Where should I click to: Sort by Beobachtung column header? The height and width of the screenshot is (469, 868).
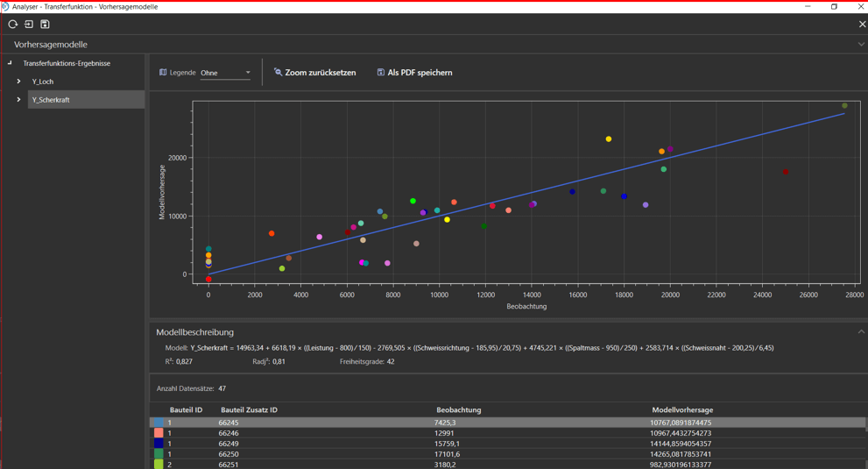pyautogui.click(x=459, y=410)
